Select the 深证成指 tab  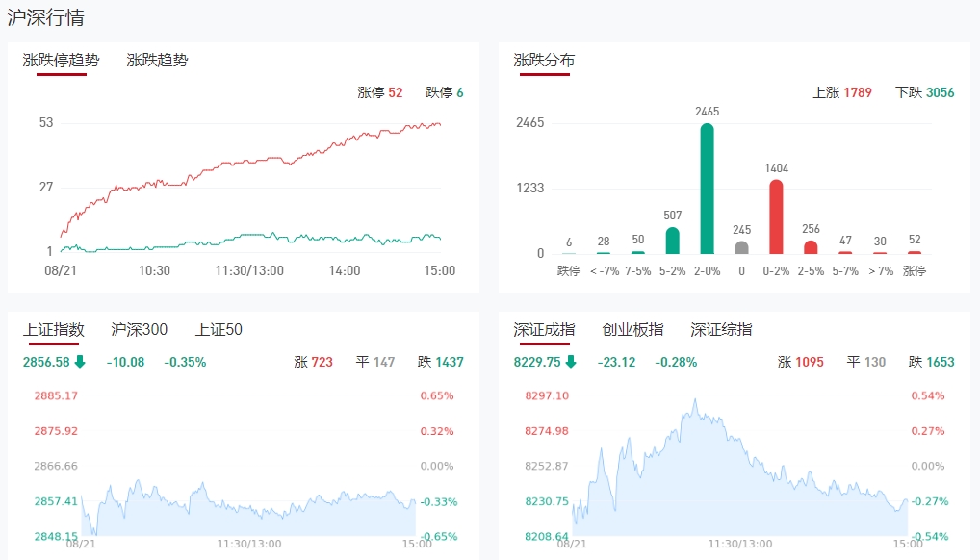(544, 330)
